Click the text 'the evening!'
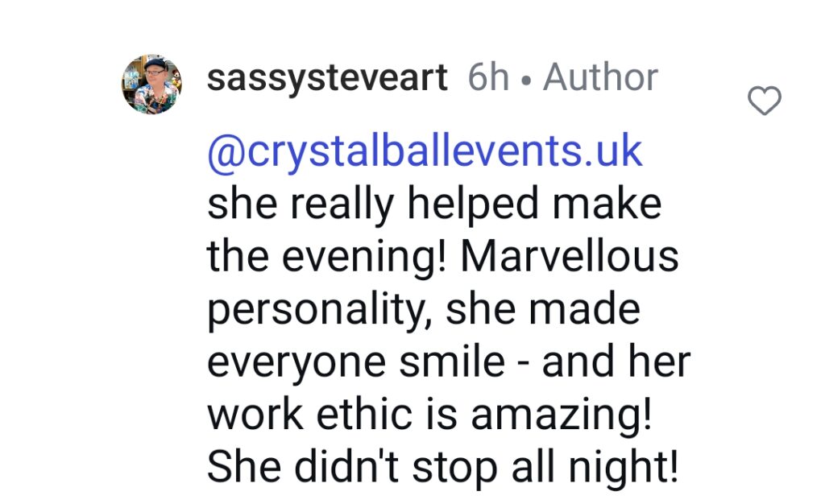Image resolution: width=825 pixels, height=504 pixels. (327, 258)
